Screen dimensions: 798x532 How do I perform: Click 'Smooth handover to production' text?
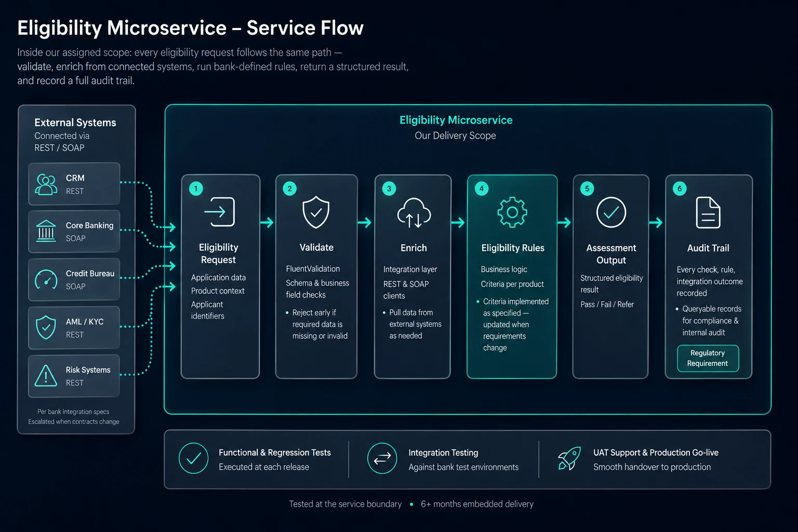pos(652,467)
